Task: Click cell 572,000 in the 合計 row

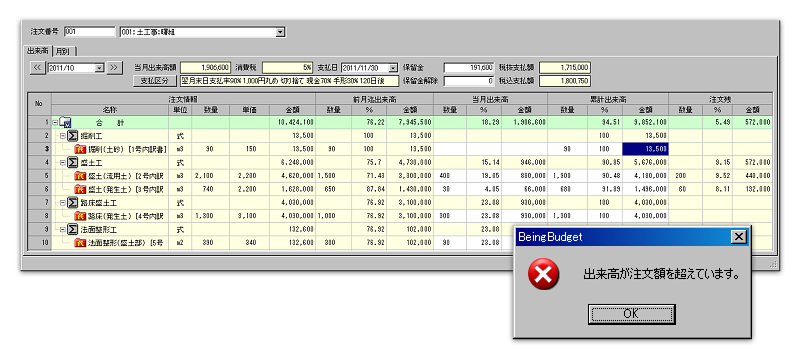Action: (x=753, y=122)
